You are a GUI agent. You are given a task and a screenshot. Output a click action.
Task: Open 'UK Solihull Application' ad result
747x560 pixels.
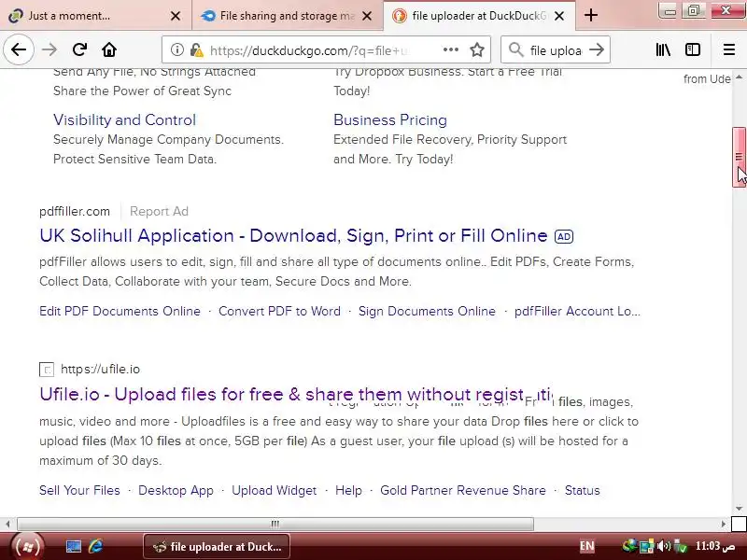point(293,236)
